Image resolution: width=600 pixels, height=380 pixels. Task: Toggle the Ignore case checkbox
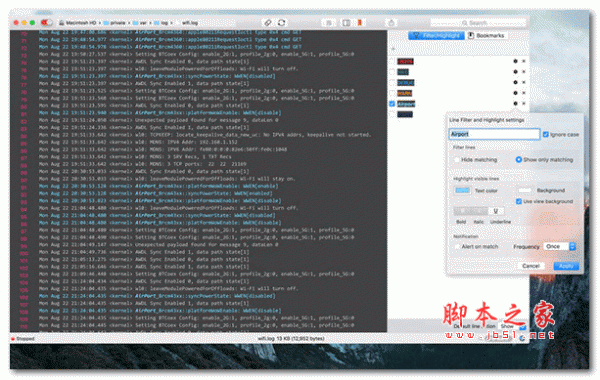(546, 134)
